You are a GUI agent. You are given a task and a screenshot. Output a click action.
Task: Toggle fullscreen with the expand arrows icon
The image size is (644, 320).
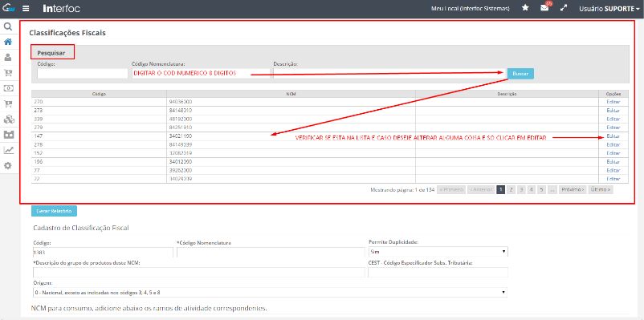pyautogui.click(x=564, y=8)
